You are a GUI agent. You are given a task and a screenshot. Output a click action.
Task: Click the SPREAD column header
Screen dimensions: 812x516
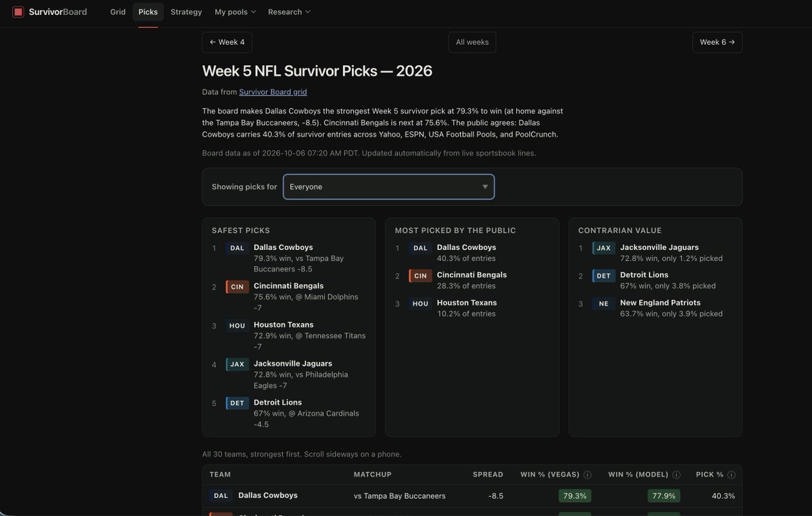coord(488,475)
